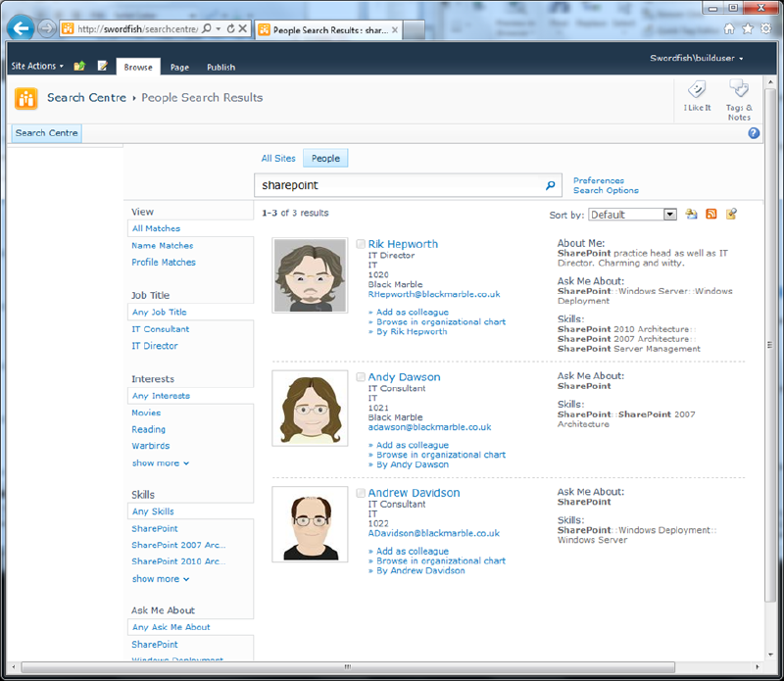Click Add as colleague under Andy Dawson
784x681 pixels.
[x=413, y=445]
